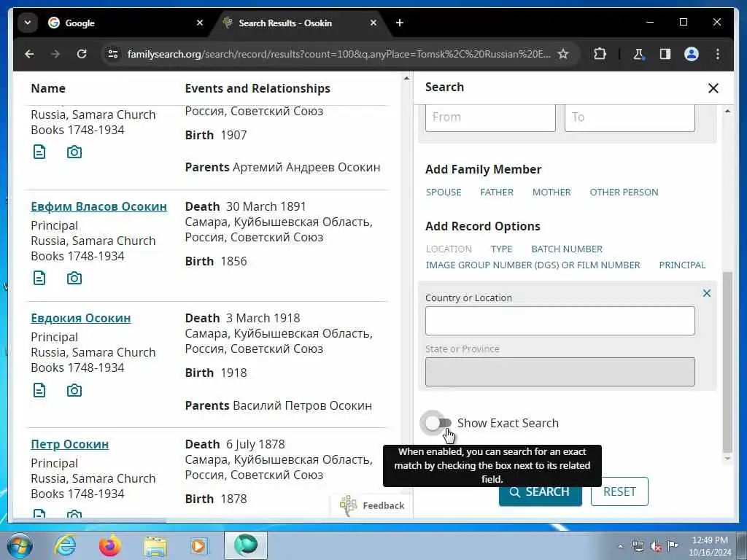This screenshot has width=747, height=560.
Task: Open Chrome Labs flask icon
Action: (x=638, y=54)
